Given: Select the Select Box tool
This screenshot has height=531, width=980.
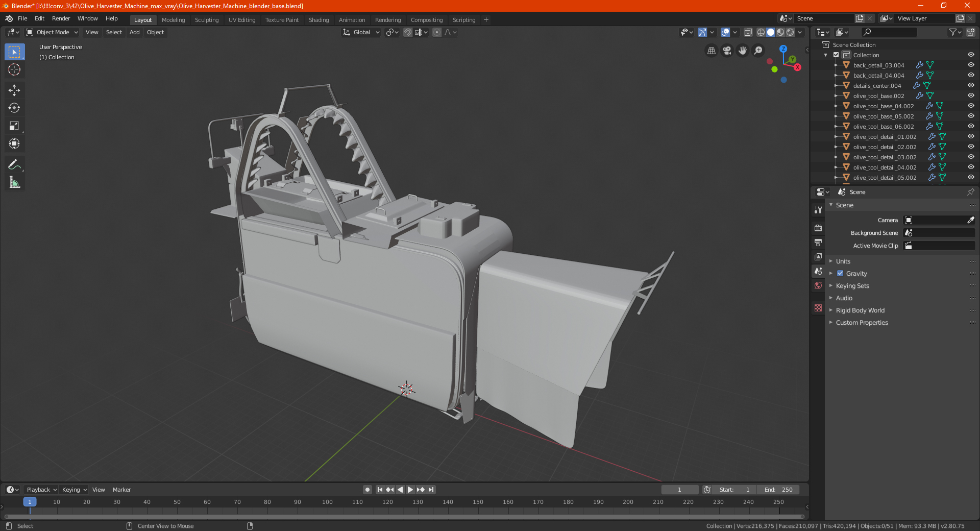Looking at the screenshot, I should [x=14, y=52].
